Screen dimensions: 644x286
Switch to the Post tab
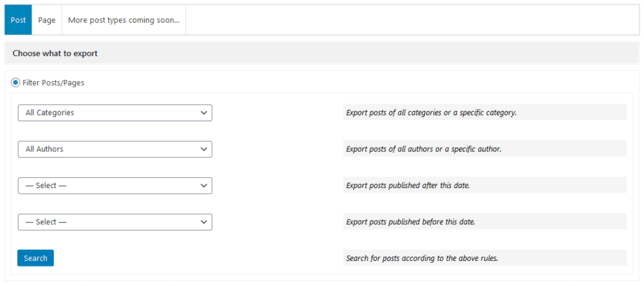18,20
